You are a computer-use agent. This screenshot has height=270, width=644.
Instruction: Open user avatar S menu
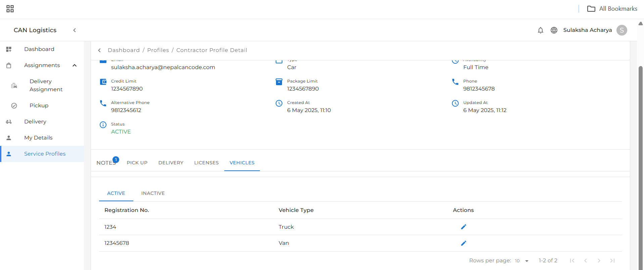622,30
